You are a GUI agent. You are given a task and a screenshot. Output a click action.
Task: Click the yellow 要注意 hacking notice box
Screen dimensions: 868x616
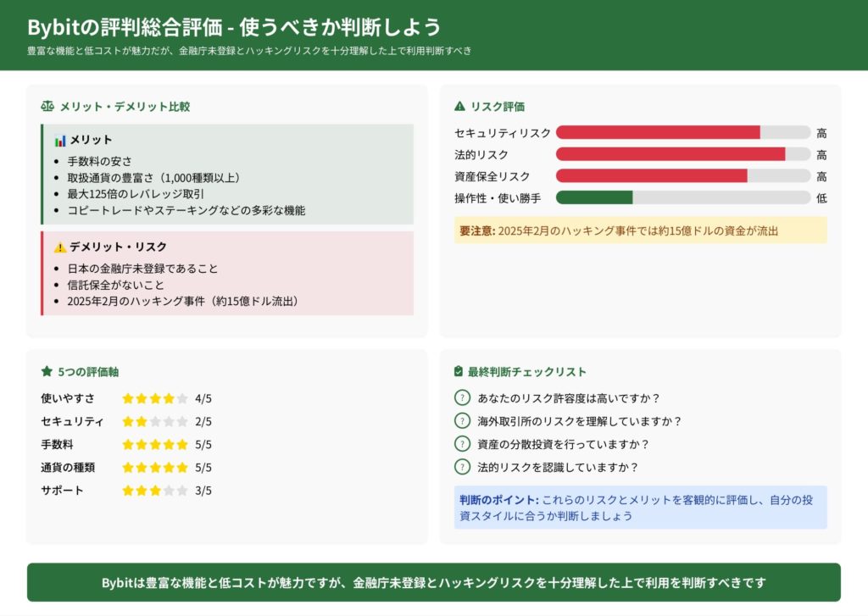point(640,230)
